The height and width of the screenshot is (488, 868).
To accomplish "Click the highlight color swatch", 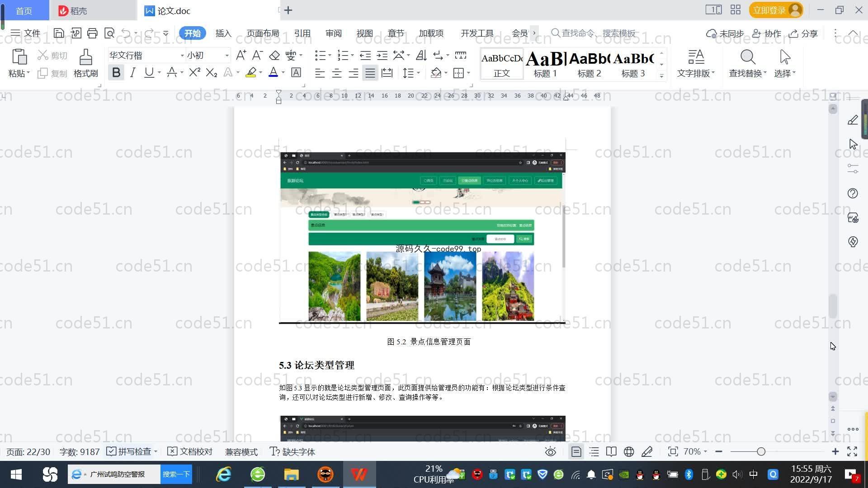I will tap(251, 72).
